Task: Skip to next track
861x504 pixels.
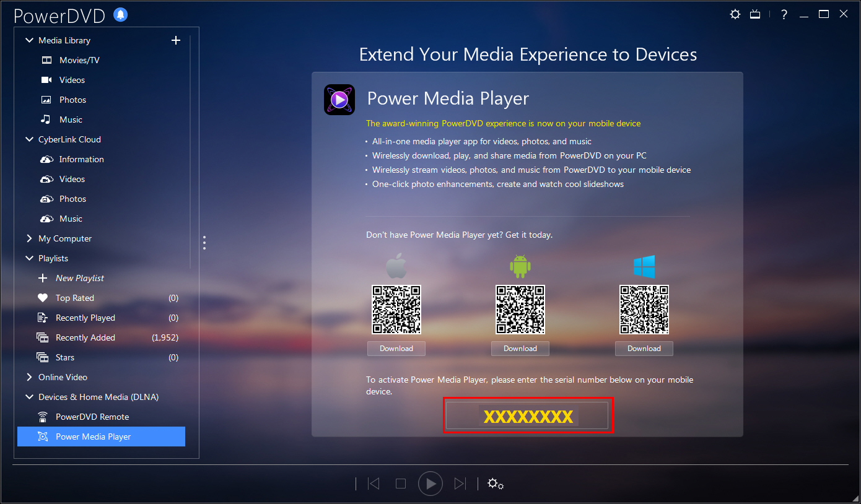Action: (460, 484)
